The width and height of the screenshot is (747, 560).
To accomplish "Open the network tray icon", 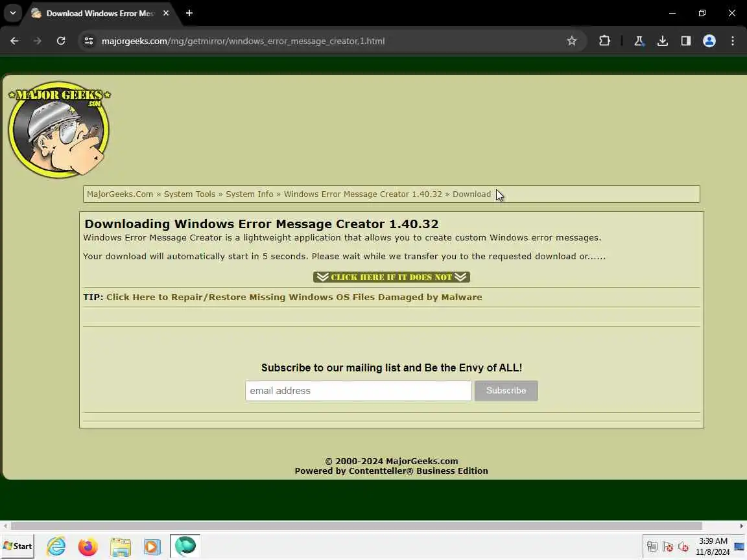I will click(652, 546).
